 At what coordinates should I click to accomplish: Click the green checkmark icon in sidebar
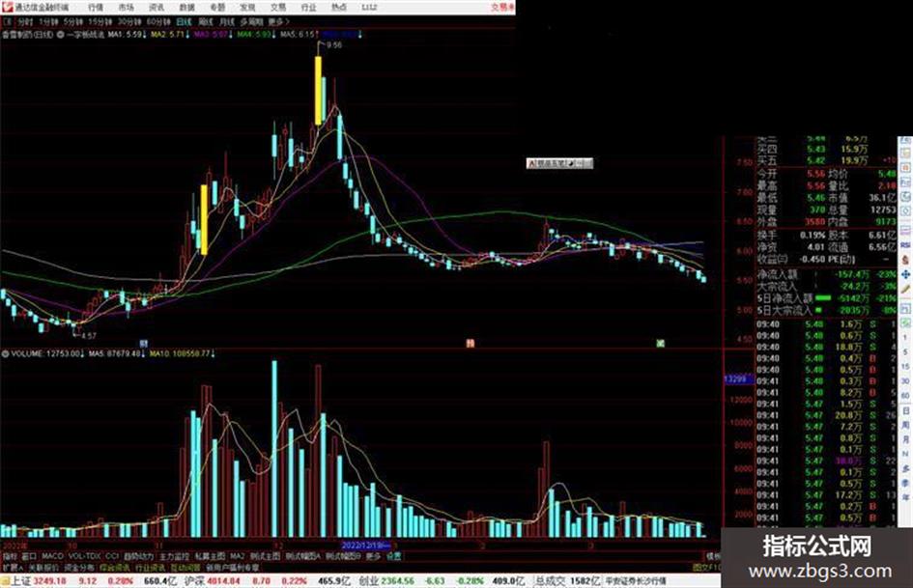(x=905, y=322)
